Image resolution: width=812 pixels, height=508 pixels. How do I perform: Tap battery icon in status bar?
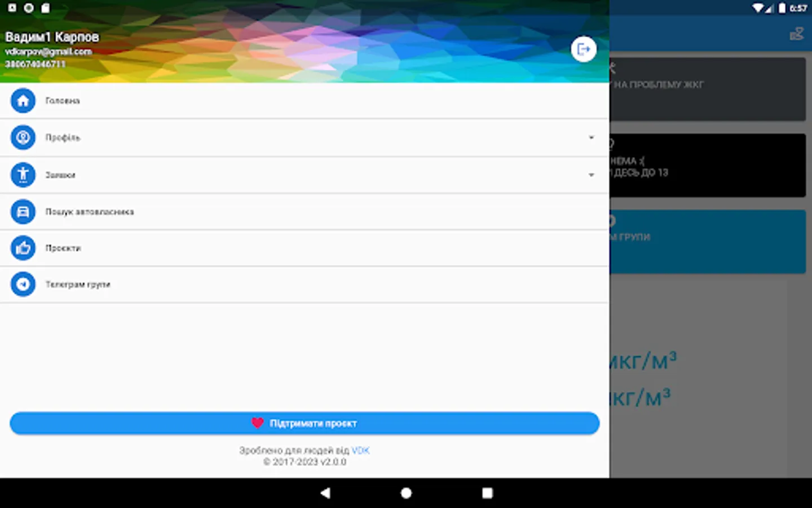pyautogui.click(x=782, y=8)
